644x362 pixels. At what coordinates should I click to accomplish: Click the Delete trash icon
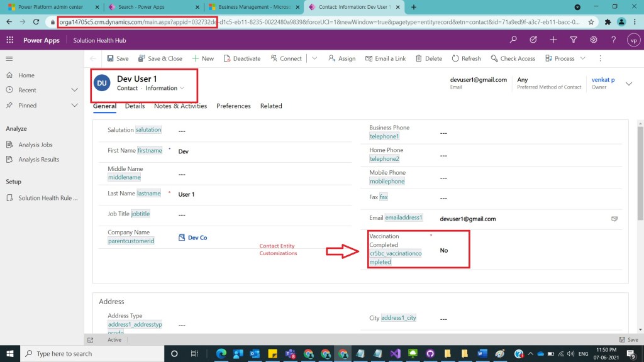click(419, 58)
